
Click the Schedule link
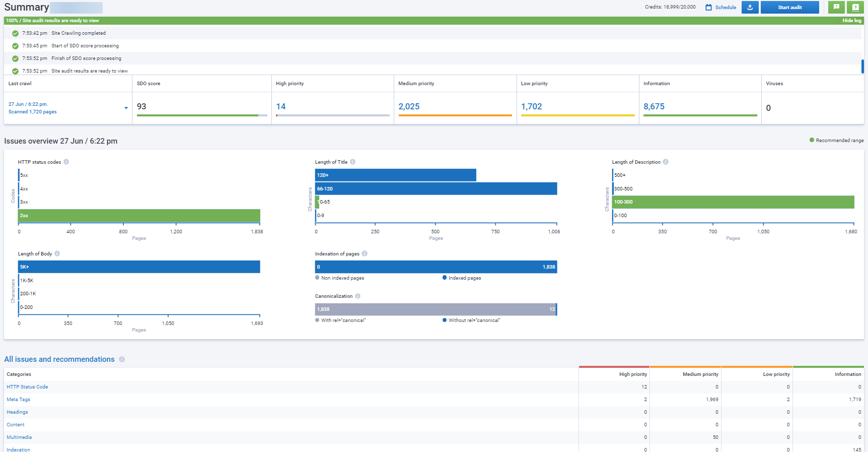tap(726, 7)
